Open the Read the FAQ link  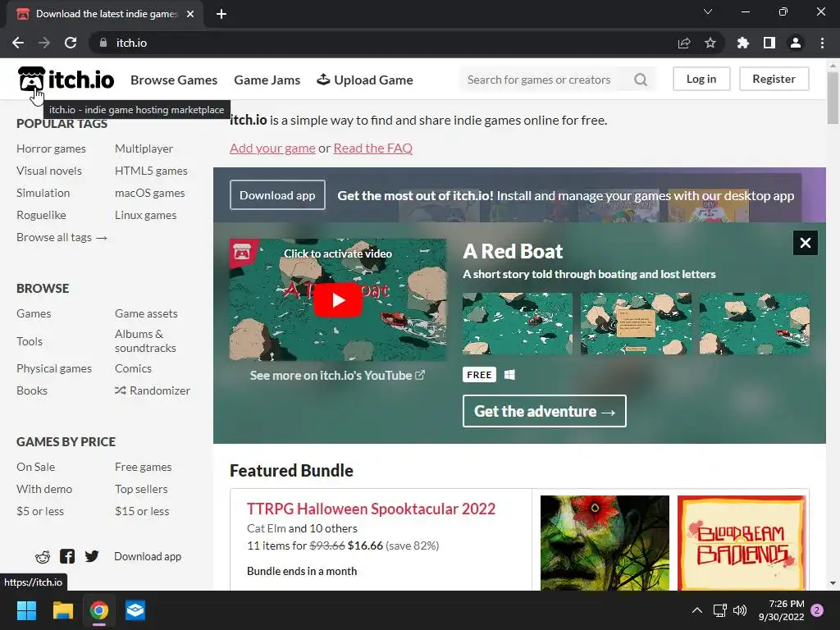pyautogui.click(x=373, y=148)
